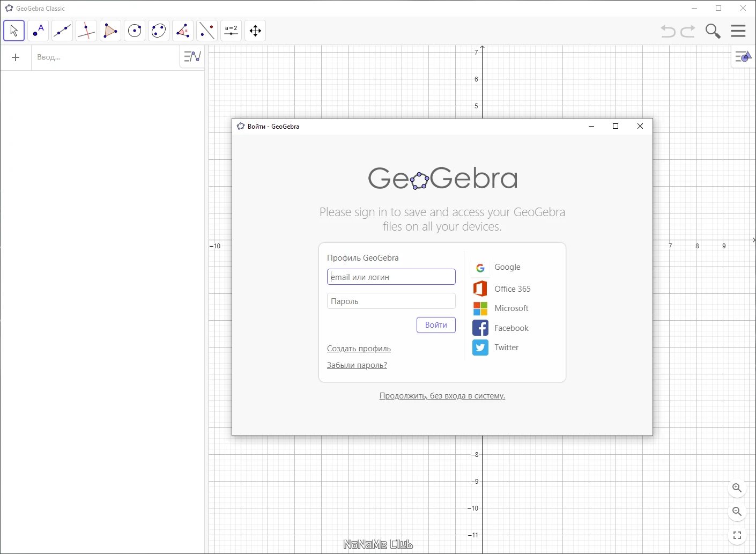Click the plus button in Algebra view

click(x=16, y=57)
